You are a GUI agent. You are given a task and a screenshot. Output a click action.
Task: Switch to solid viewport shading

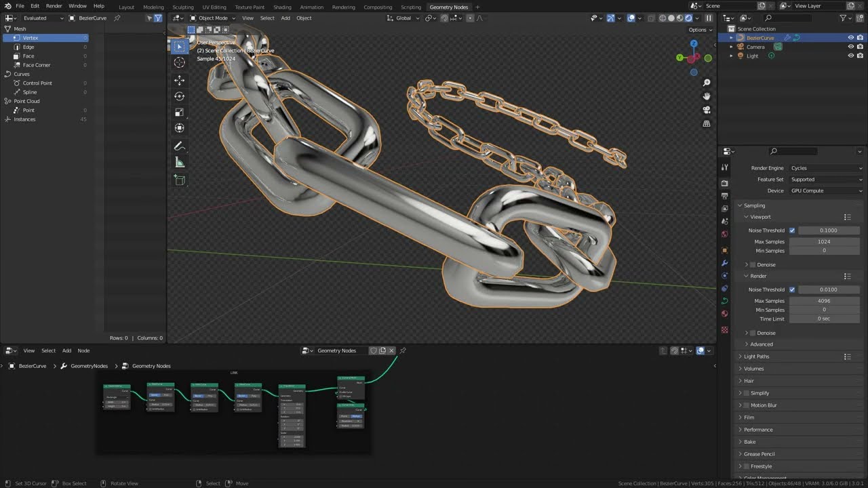click(x=671, y=18)
